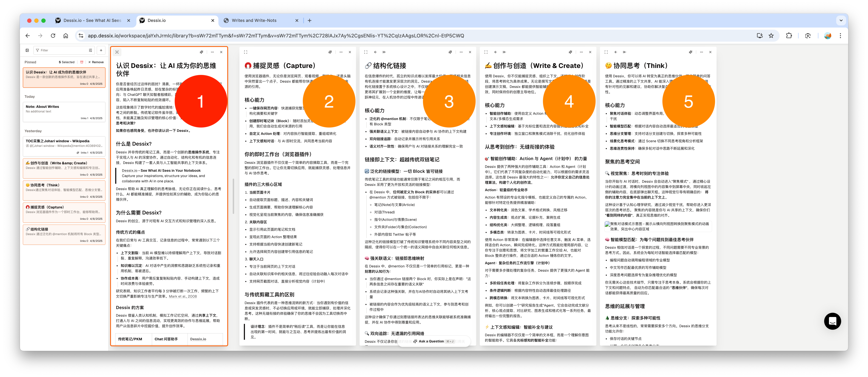
Task: Close the 捕捉灵感 (Capture) panel
Action: tap(350, 52)
